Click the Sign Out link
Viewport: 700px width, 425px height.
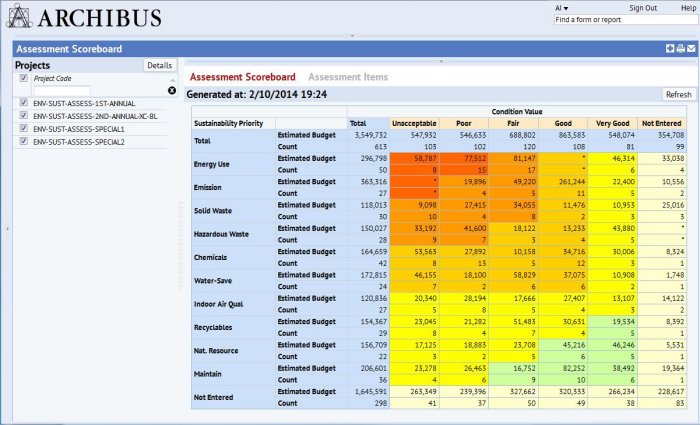(x=643, y=7)
